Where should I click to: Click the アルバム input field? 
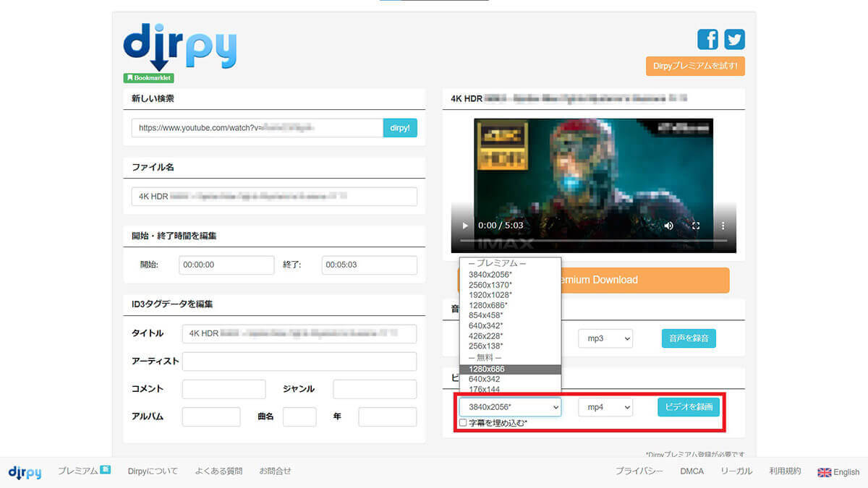[x=211, y=417]
